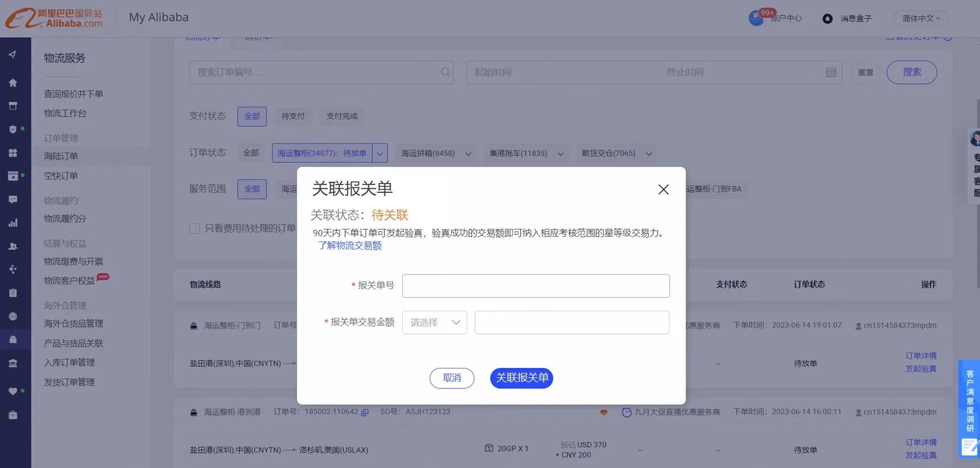Click the four-squares apps icon in sidebar
This screenshot has height=468, width=980.
(x=13, y=153)
